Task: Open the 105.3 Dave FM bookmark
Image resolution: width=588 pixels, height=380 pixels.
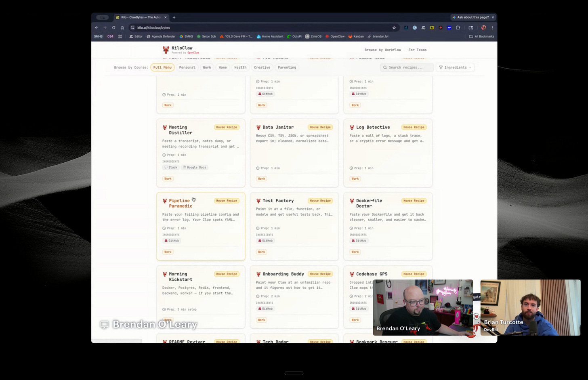Action: coord(236,36)
